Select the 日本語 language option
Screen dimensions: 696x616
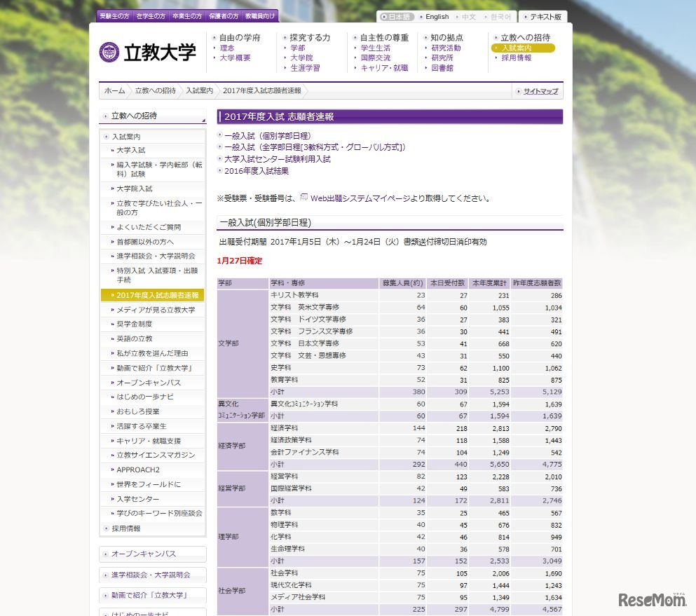tap(397, 17)
